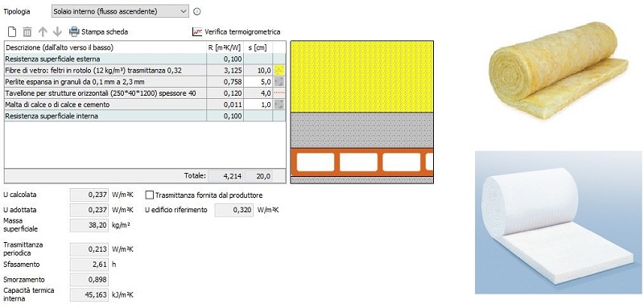Click the thickness field of Perlite espansa row
644x308 pixels.
[258, 81]
